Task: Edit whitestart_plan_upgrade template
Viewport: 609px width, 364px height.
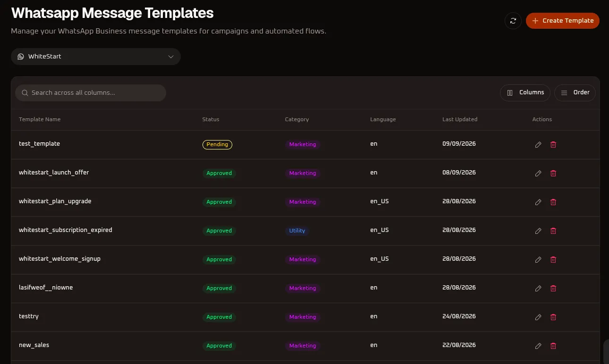Action: (x=538, y=202)
